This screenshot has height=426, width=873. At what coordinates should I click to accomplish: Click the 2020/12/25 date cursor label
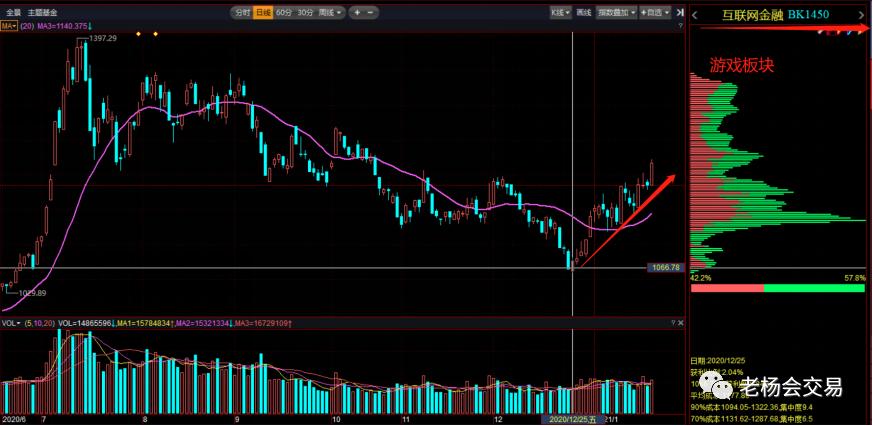tap(572, 419)
